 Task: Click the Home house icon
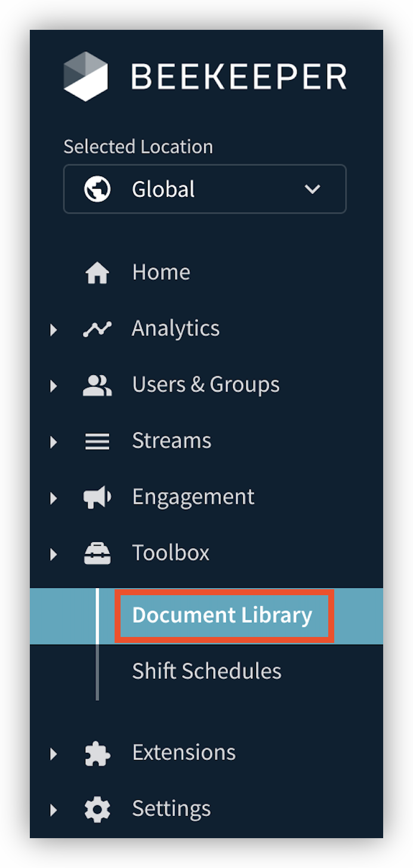(97, 273)
